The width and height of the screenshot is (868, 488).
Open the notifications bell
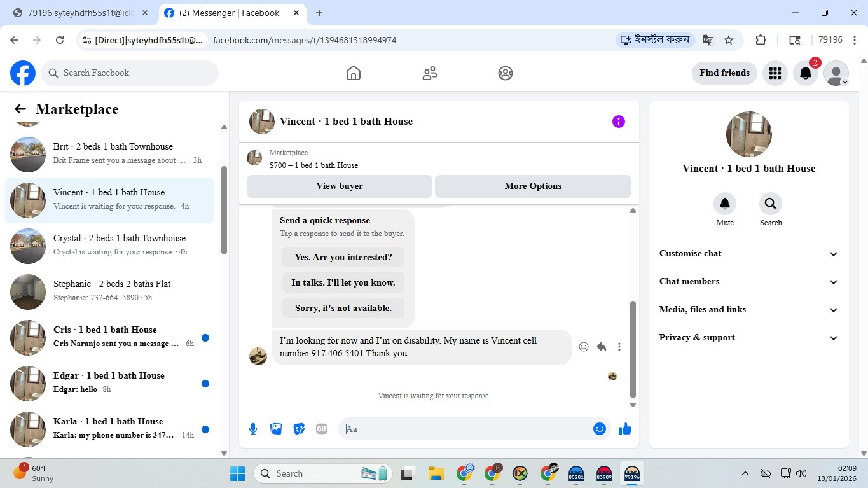click(806, 73)
